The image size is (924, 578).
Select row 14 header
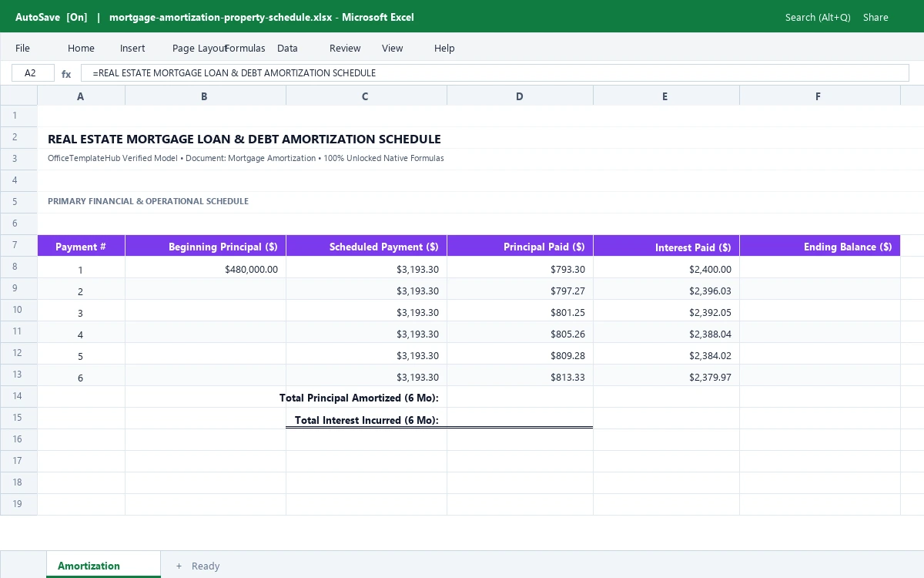(18, 396)
